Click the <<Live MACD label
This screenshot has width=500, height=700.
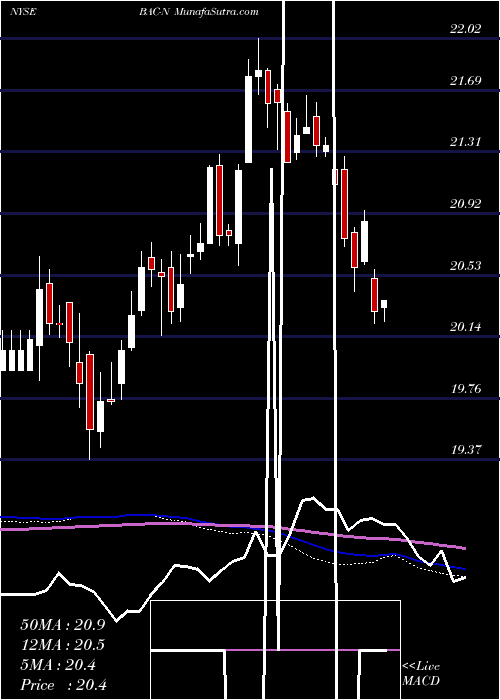coord(421,674)
